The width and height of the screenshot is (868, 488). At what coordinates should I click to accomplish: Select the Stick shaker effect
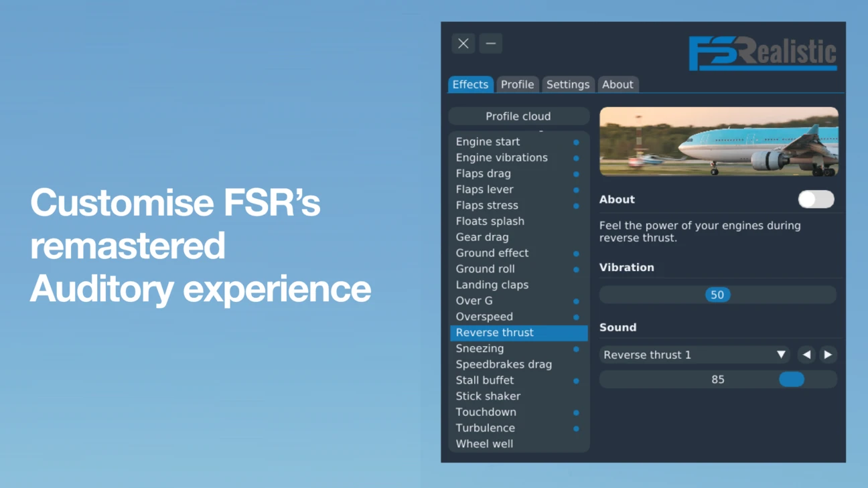click(x=518, y=396)
